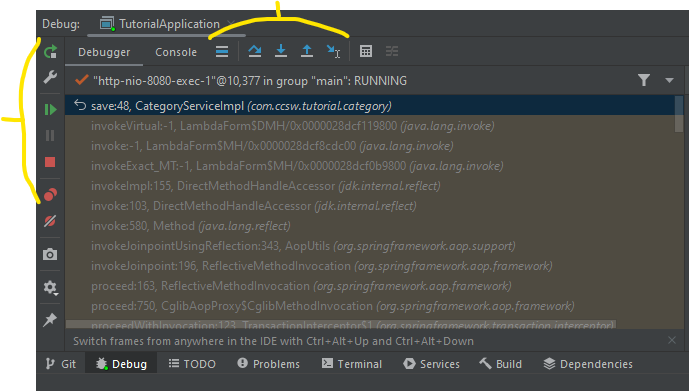Open the Build tool window
689x391 pixels.
500,364
